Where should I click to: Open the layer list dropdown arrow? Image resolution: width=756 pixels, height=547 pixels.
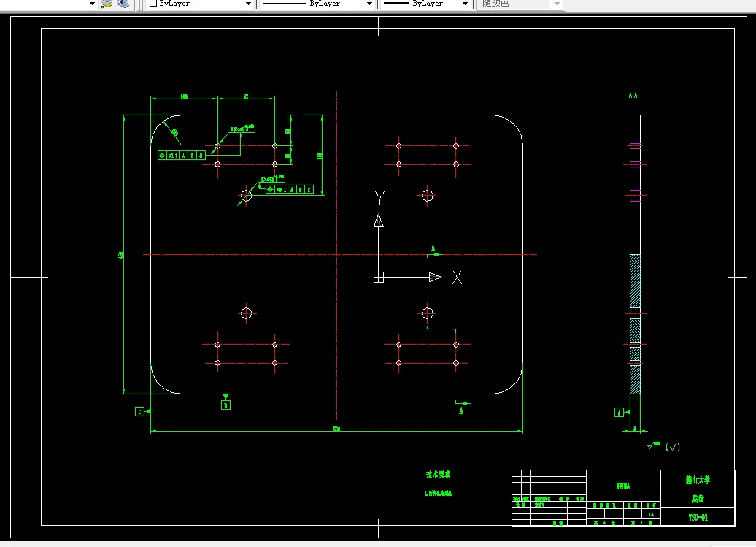click(x=92, y=4)
